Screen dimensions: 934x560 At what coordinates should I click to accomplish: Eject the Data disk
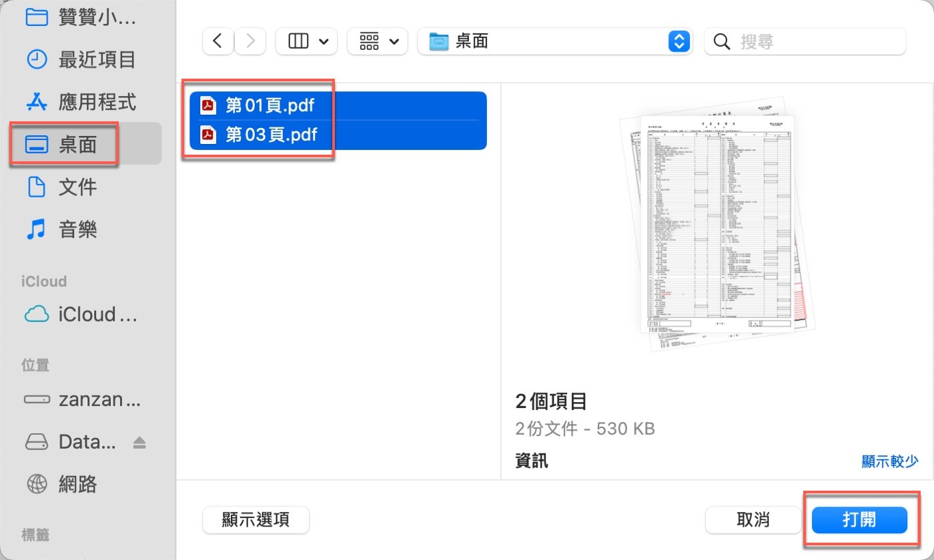pos(139,441)
